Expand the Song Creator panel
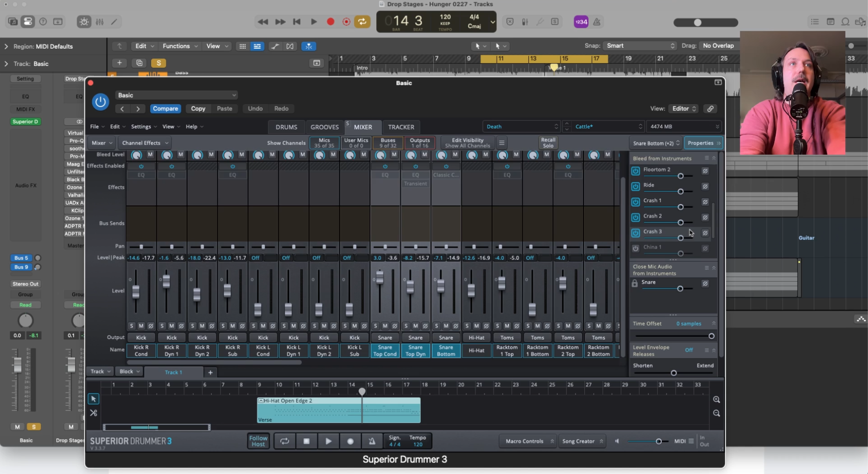This screenshot has height=474, width=868. pyautogui.click(x=582, y=441)
